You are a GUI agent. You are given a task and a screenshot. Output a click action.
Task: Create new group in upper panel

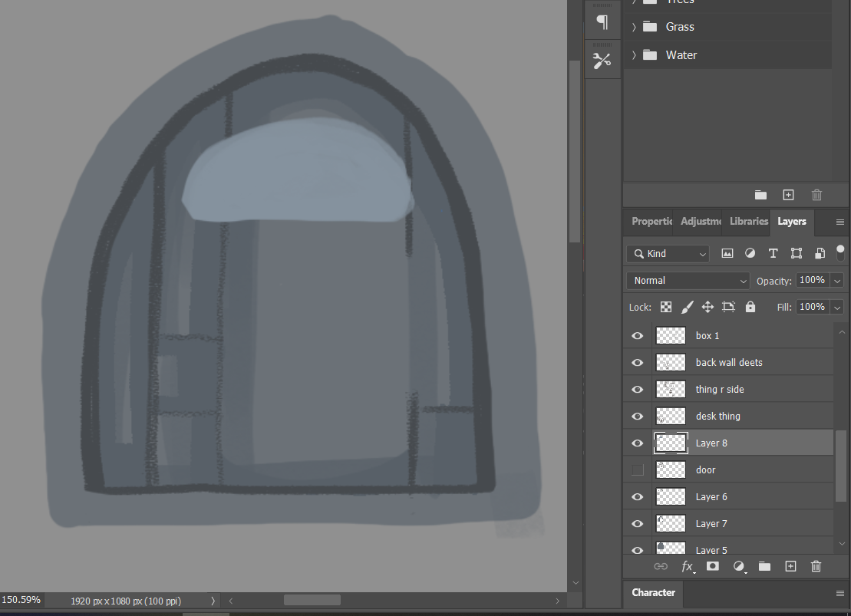click(760, 195)
